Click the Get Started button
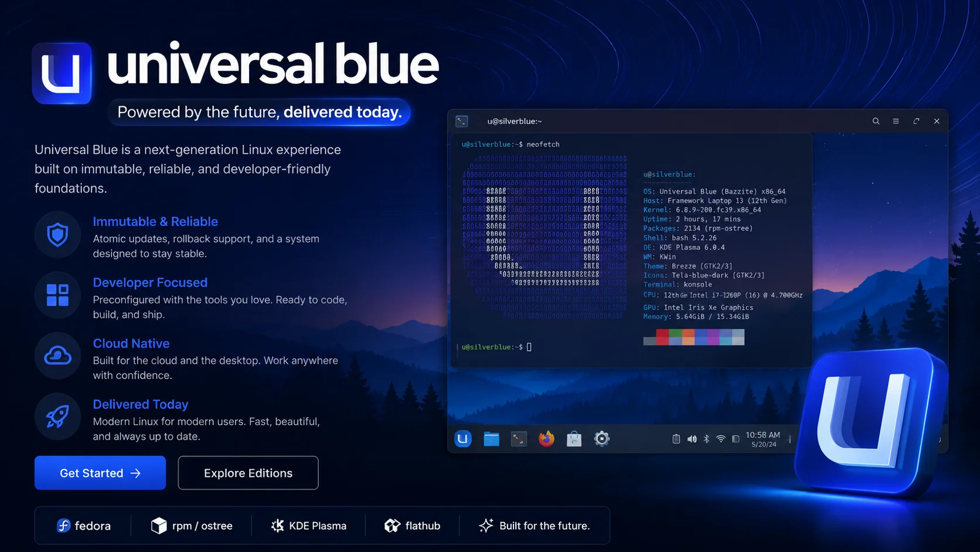 click(100, 473)
